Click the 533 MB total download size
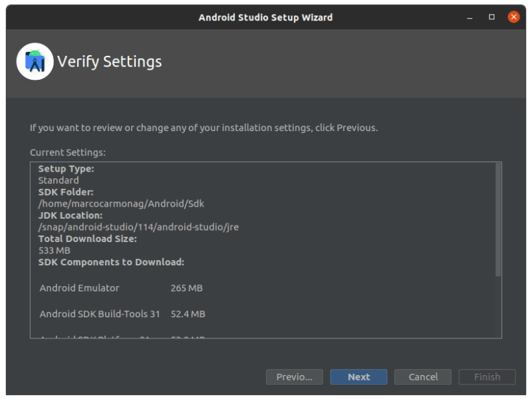The width and height of the screenshot is (532, 401). click(54, 251)
